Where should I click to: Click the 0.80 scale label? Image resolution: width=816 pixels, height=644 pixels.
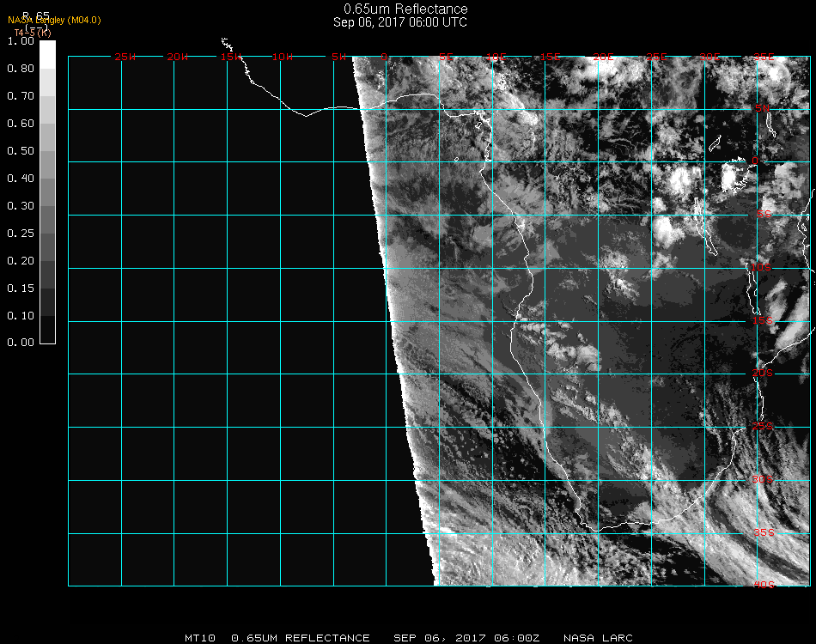pyautogui.click(x=21, y=69)
